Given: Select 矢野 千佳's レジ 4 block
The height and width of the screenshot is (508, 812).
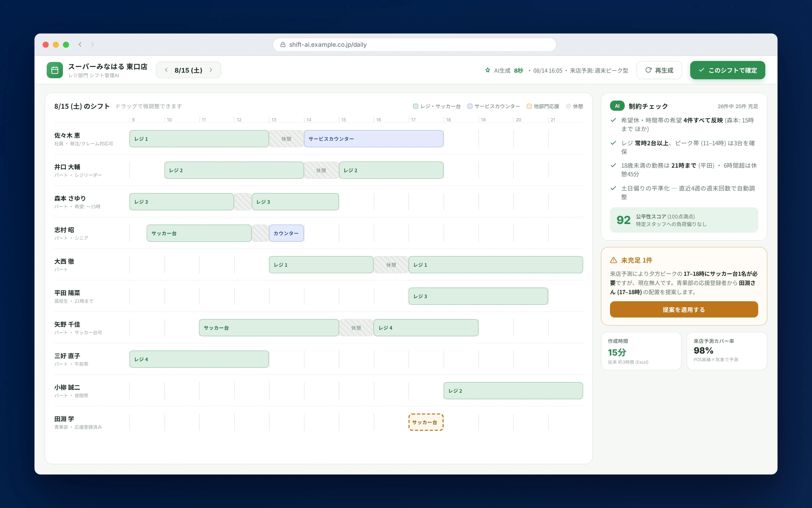Looking at the screenshot, I should pyautogui.click(x=426, y=328).
